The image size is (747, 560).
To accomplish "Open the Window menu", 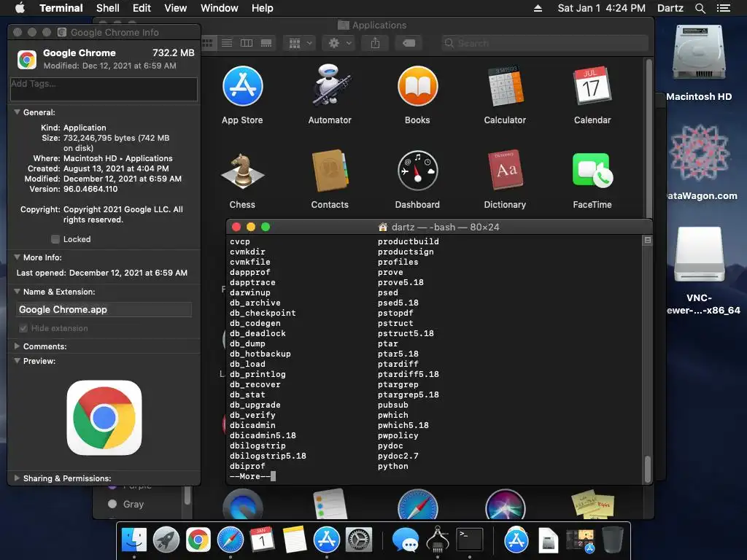I will 219,8.
